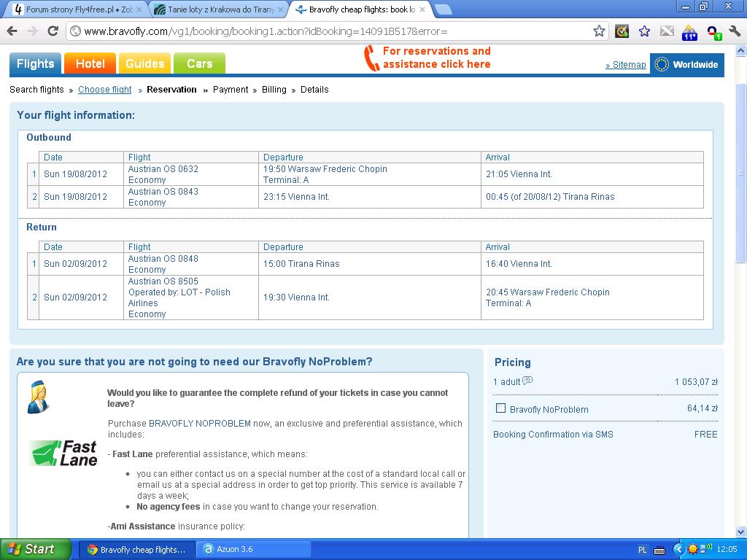Screen dimensions: 747x560
Task: Click the speech bubble icon beside 1 adult
Action: point(527,381)
